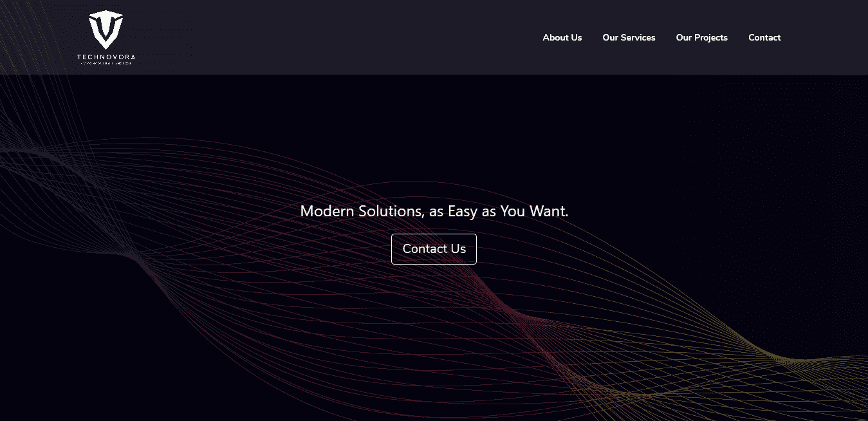Click the TECHNOVORA wordmark under the shield
The width and height of the screenshot is (868, 421).
point(106,57)
